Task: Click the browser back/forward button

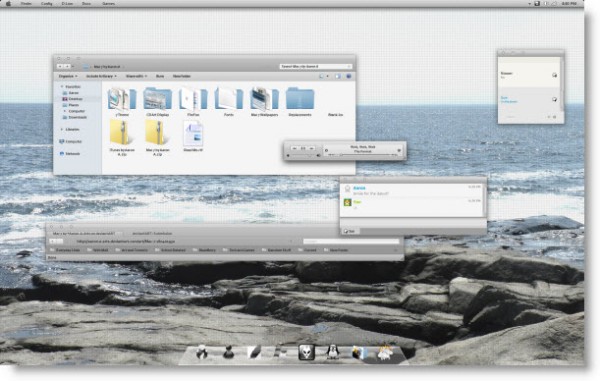Action: click(56, 241)
